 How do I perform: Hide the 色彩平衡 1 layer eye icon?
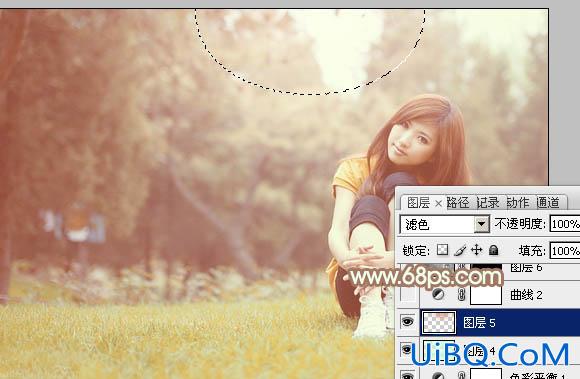(407, 375)
